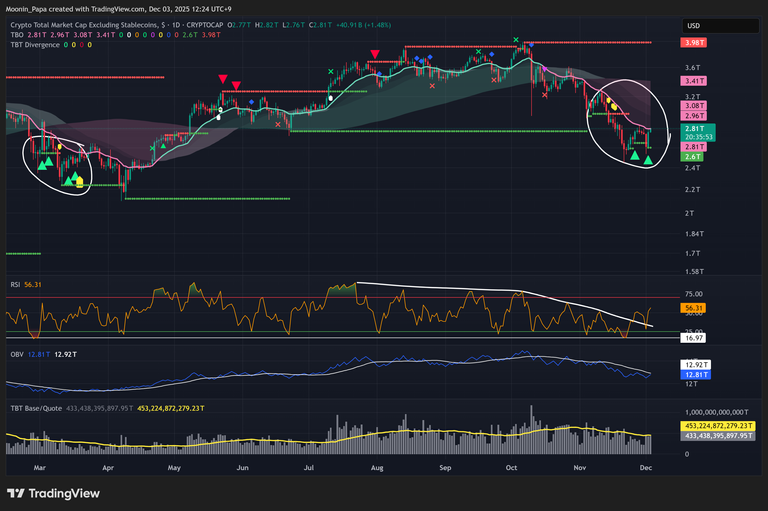The image size is (768, 511).
Task: Click the Oct label on time axis
Action: pos(512,467)
